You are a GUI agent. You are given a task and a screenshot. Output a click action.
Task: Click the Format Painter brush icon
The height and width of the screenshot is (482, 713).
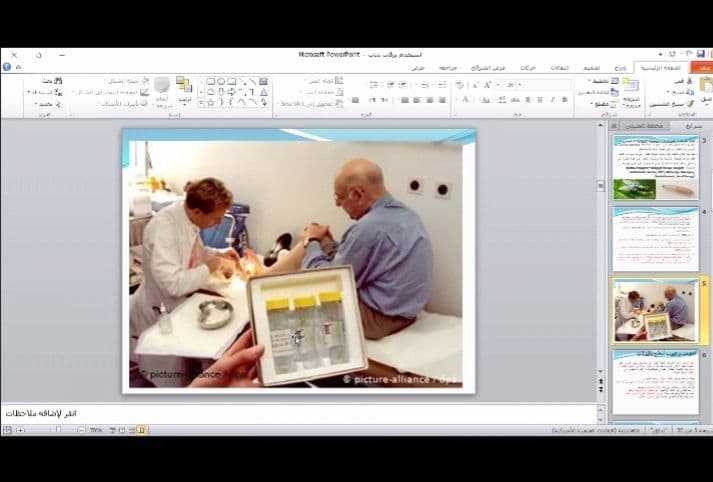[688, 103]
